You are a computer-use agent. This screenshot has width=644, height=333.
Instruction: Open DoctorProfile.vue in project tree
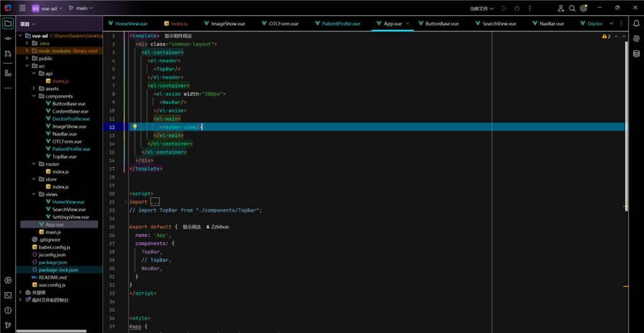(x=68, y=119)
